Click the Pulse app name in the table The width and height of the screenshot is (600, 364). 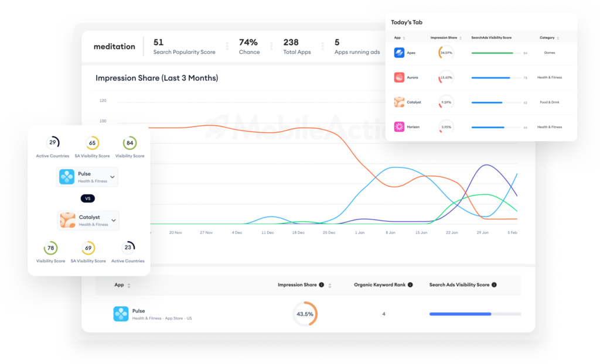pyautogui.click(x=138, y=311)
